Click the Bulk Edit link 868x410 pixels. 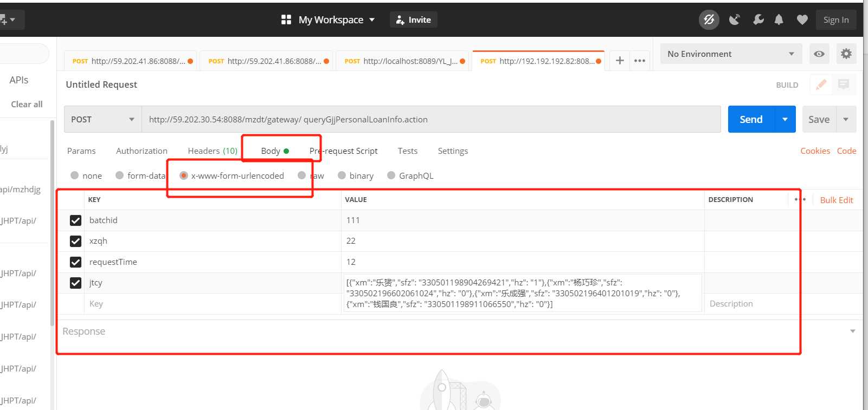tap(837, 200)
